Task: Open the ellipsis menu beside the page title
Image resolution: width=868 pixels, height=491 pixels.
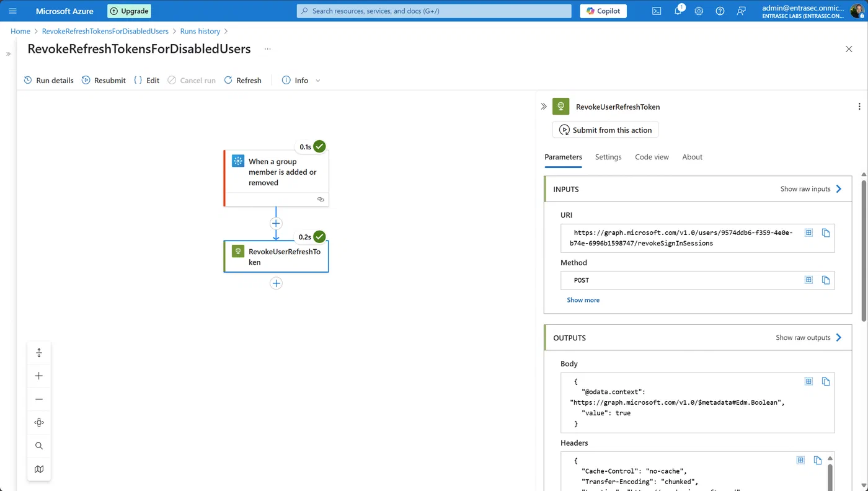Action: 267,49
